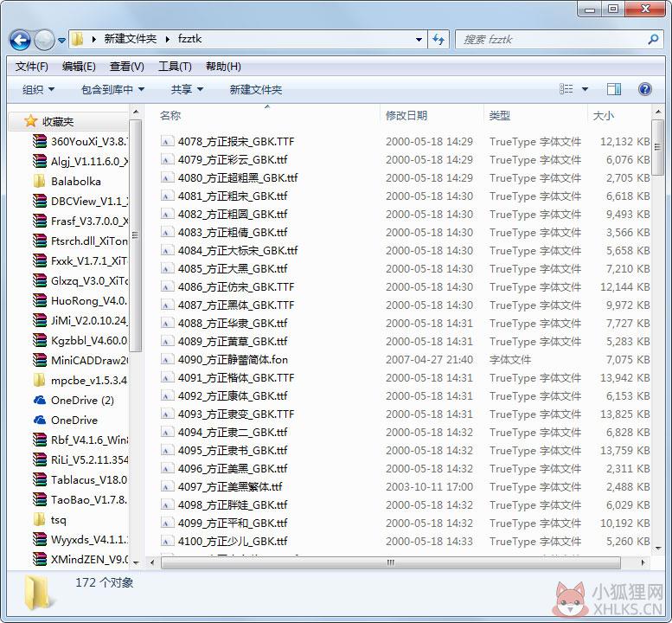672x623 pixels.
Task: Select file 4084_方正大标宋_GBK.ttf
Action: click(x=238, y=250)
